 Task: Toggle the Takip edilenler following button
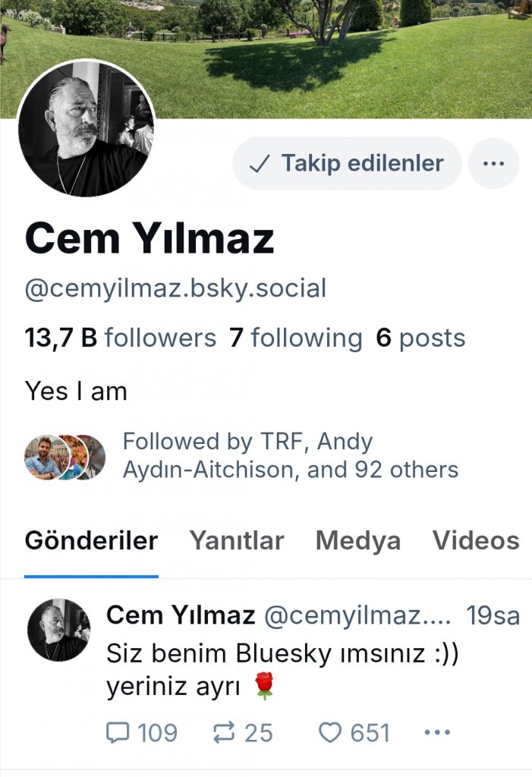coord(347,164)
